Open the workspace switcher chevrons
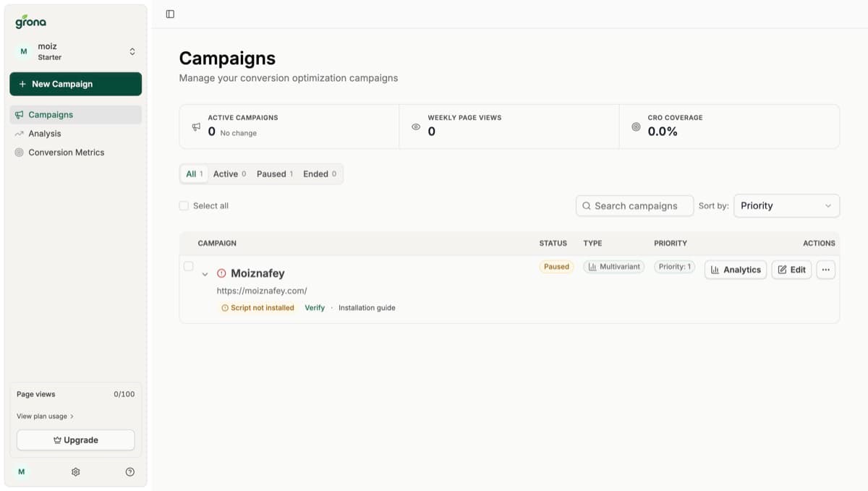The height and width of the screenshot is (491, 868). point(132,51)
